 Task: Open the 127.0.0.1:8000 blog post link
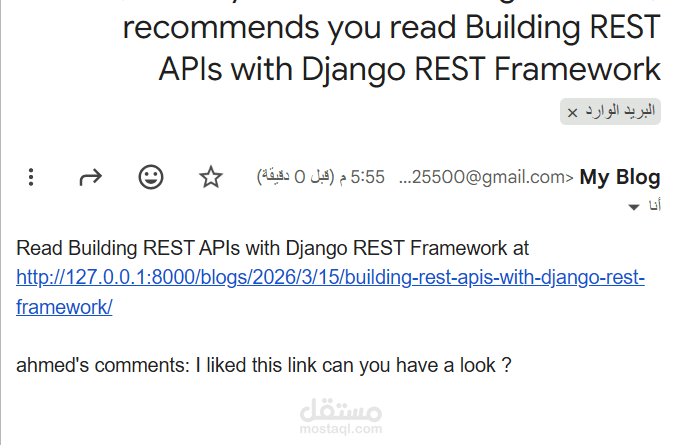tap(331, 277)
